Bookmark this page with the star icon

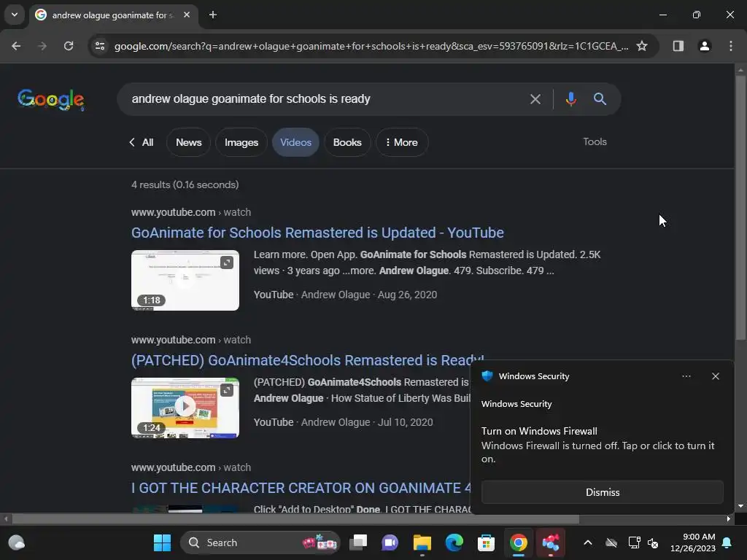pyautogui.click(x=642, y=46)
